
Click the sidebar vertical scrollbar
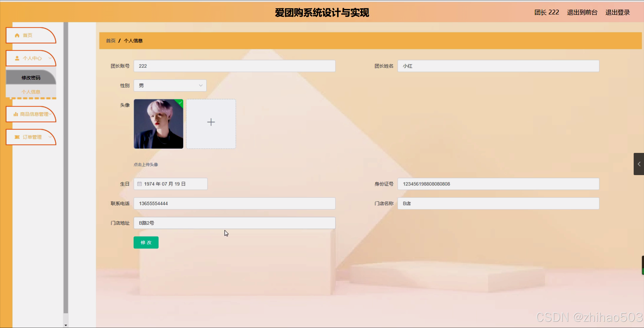pos(66,166)
